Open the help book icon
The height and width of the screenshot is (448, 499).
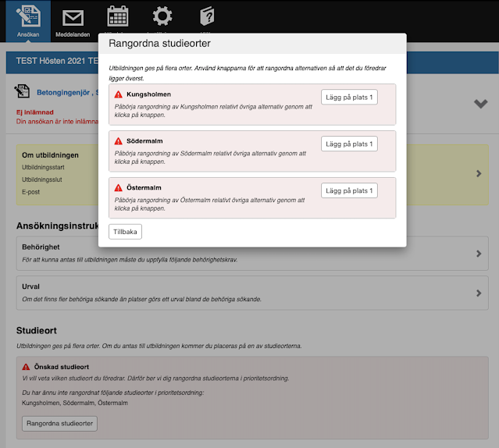[x=206, y=16]
